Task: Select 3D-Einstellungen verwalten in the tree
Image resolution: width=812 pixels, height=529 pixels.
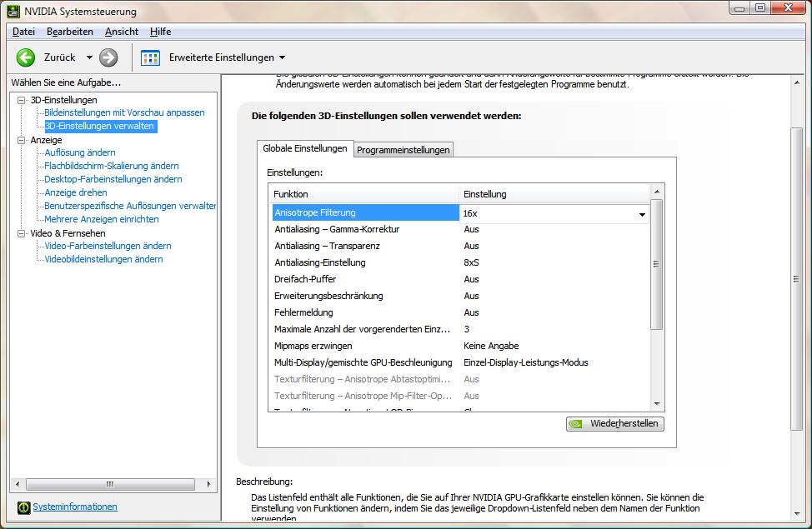Action: click(x=99, y=126)
